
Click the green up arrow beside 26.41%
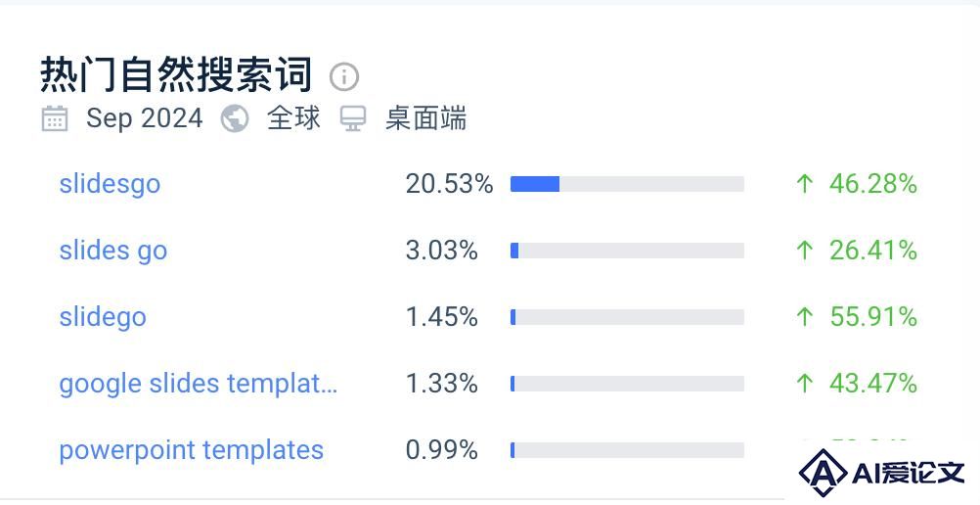(x=805, y=251)
